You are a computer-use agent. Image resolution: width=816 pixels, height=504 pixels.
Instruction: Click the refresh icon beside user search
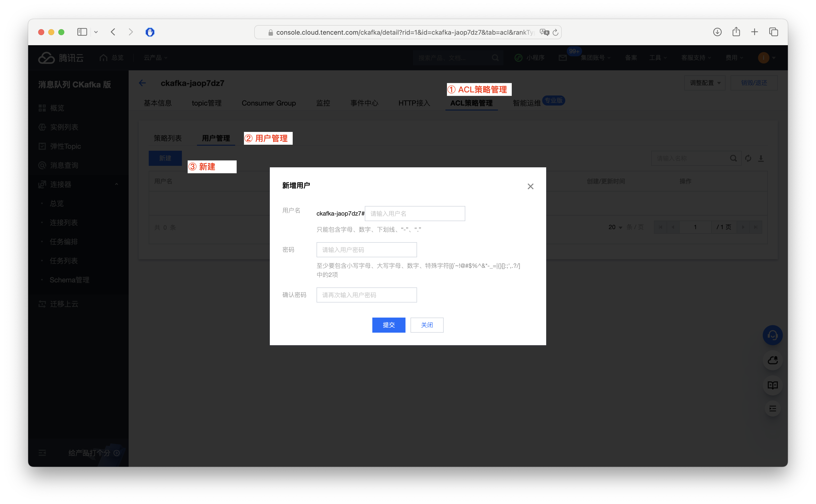tap(748, 158)
